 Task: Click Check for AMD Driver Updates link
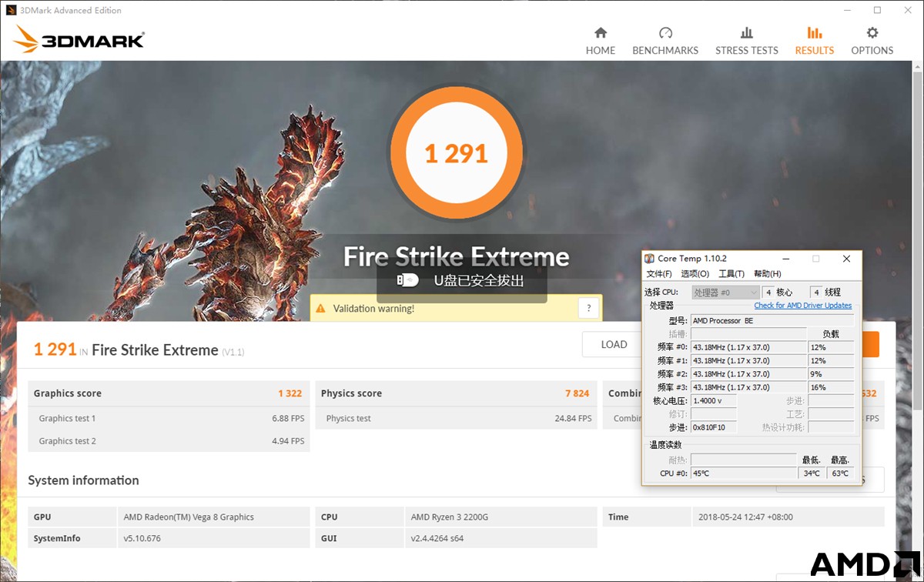pos(803,306)
